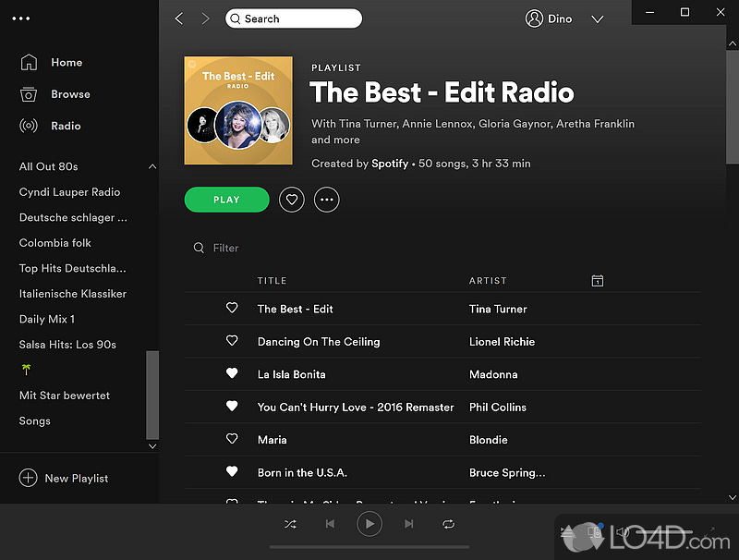Open Home in the sidebar
Screen dimensions: 739x560
(x=67, y=62)
